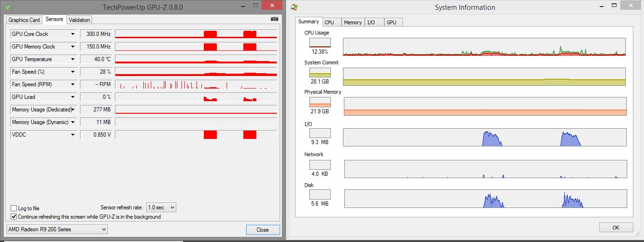Viewport: 644px width, 242px height.
Task: Click the Disk mini meter above 5.6 MB
Action: point(320,194)
